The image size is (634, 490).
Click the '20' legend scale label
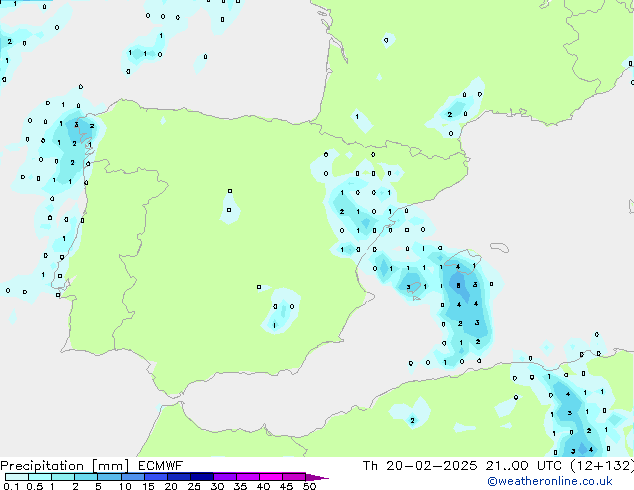point(171,486)
